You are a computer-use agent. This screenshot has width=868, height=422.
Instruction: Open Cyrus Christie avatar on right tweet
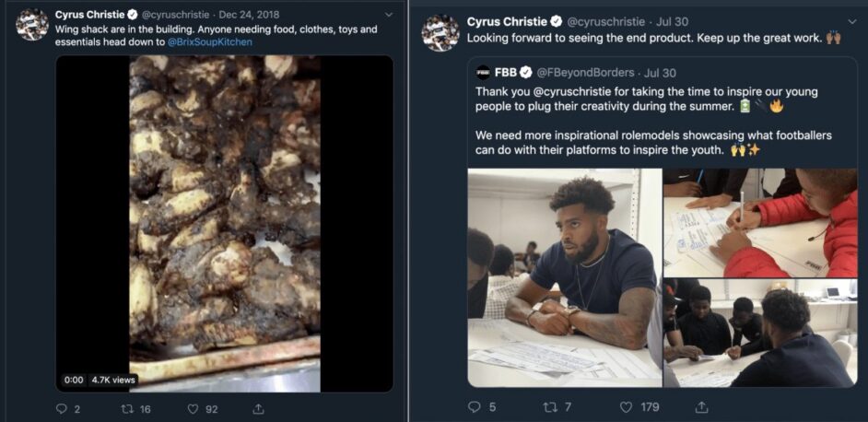pyautogui.click(x=440, y=33)
